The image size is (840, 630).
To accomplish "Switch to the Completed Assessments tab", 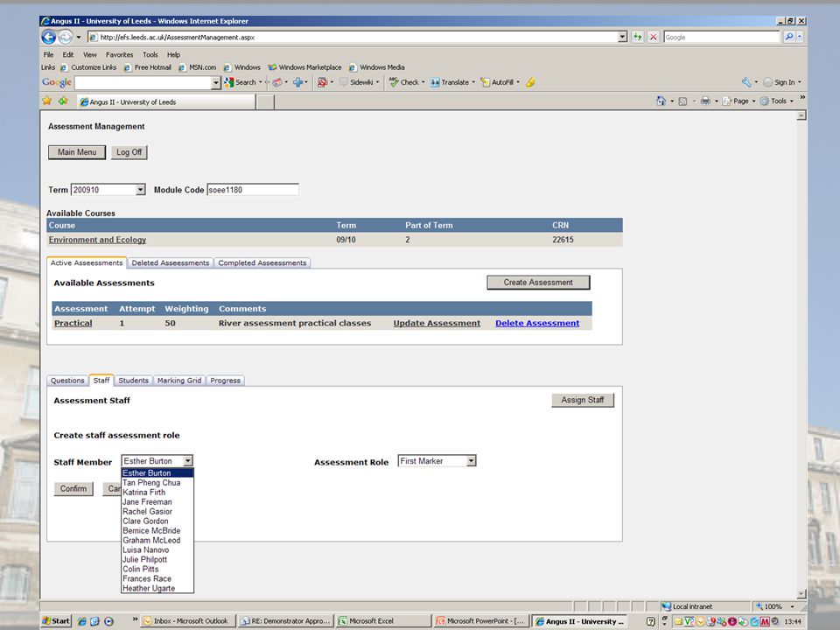I will pos(262,263).
